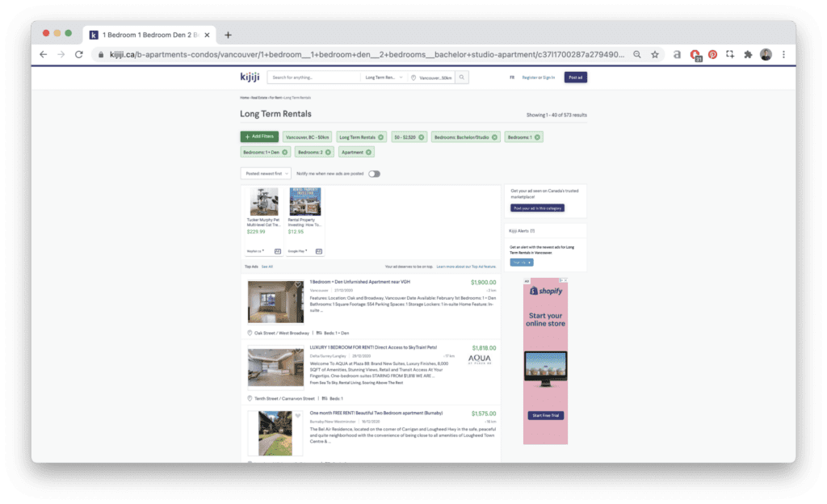Open a new browser tab
The image size is (827, 504).
coord(228,35)
